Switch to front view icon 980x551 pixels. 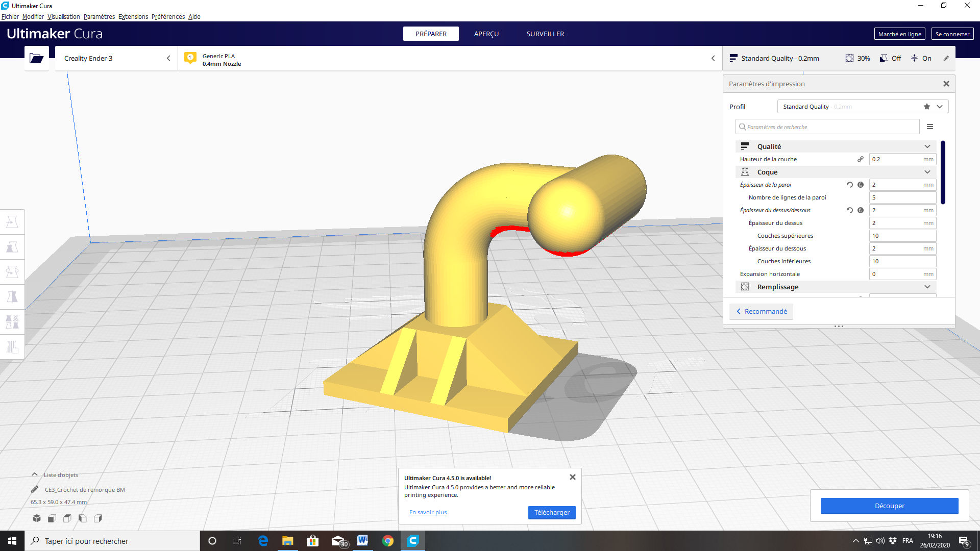pos(52,518)
